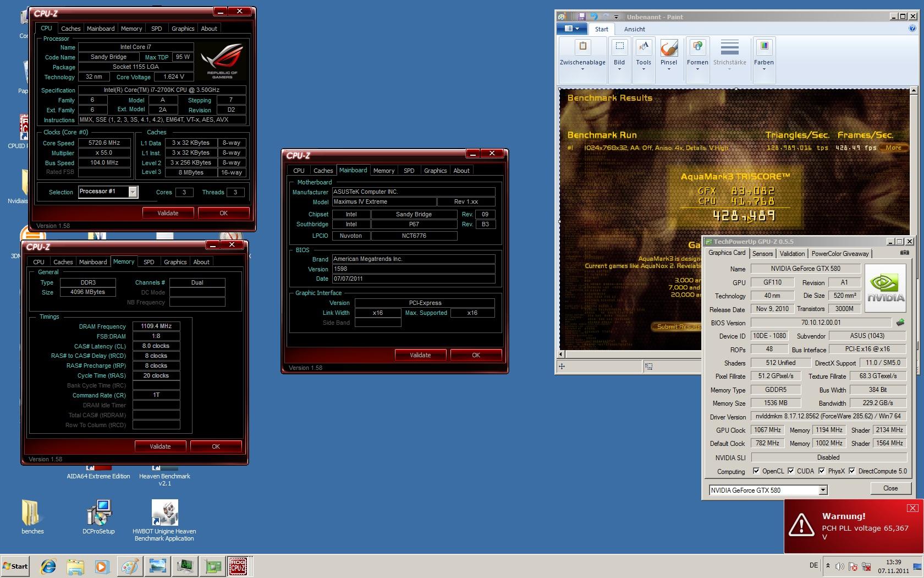Open the customize quick access toolbar arrow in Paint
Image resolution: width=924 pixels, height=578 pixels.
(x=617, y=17)
